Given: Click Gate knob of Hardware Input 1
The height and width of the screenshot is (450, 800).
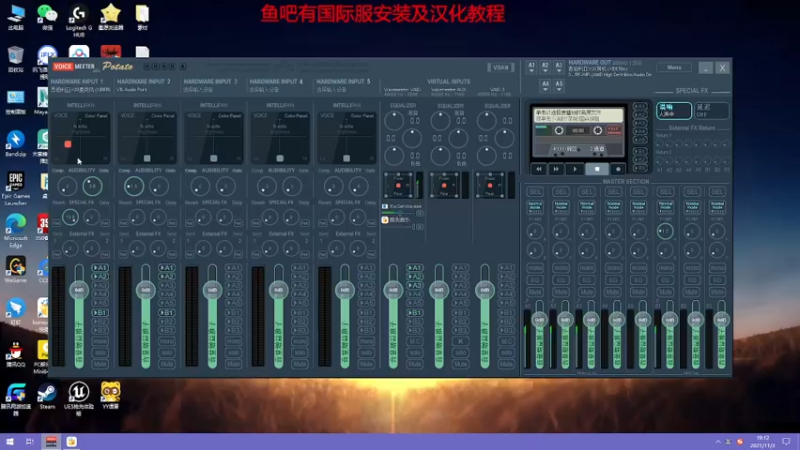Looking at the screenshot, I should 92,186.
